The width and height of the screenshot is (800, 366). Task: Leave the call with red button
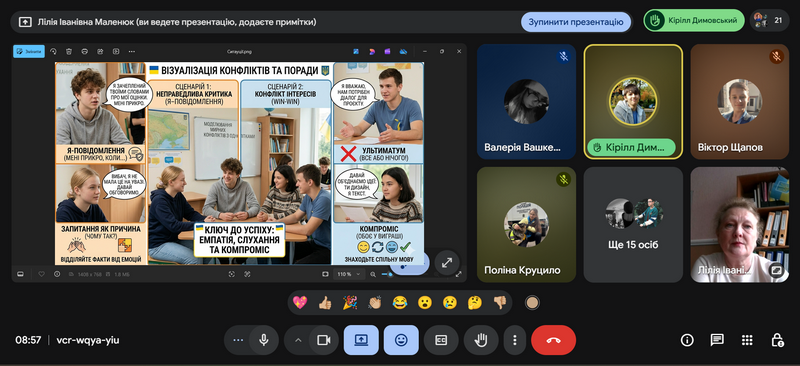pos(553,340)
